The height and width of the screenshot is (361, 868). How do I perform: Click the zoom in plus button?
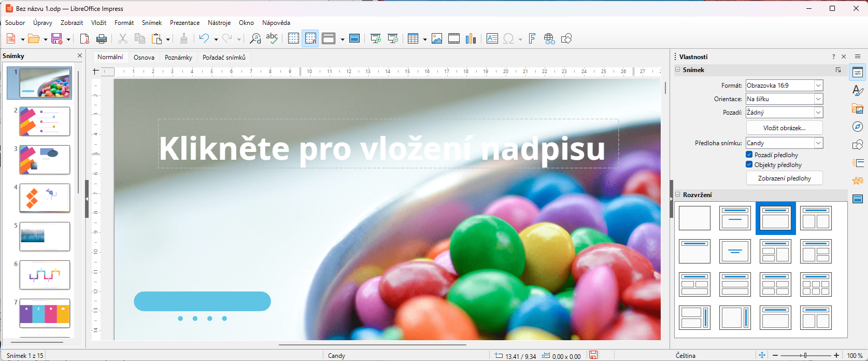[836, 355]
